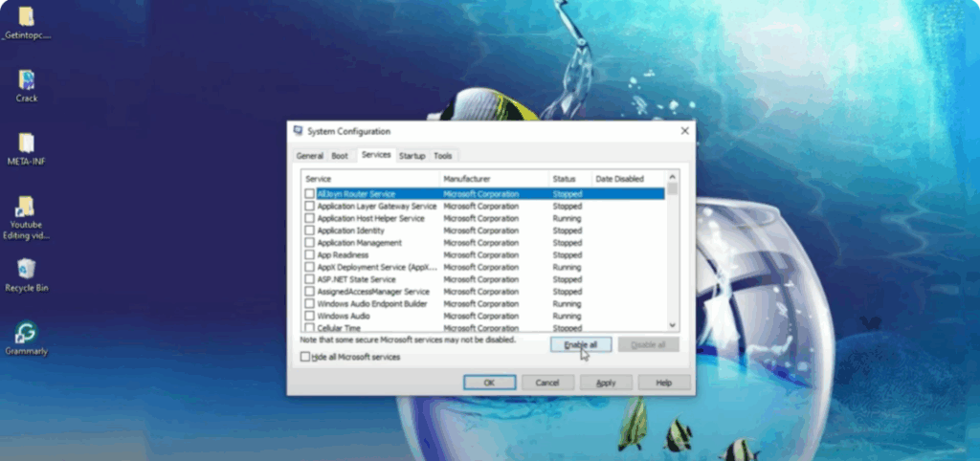This screenshot has height=461, width=980.
Task: Select the App Readiness service name
Action: pos(343,254)
